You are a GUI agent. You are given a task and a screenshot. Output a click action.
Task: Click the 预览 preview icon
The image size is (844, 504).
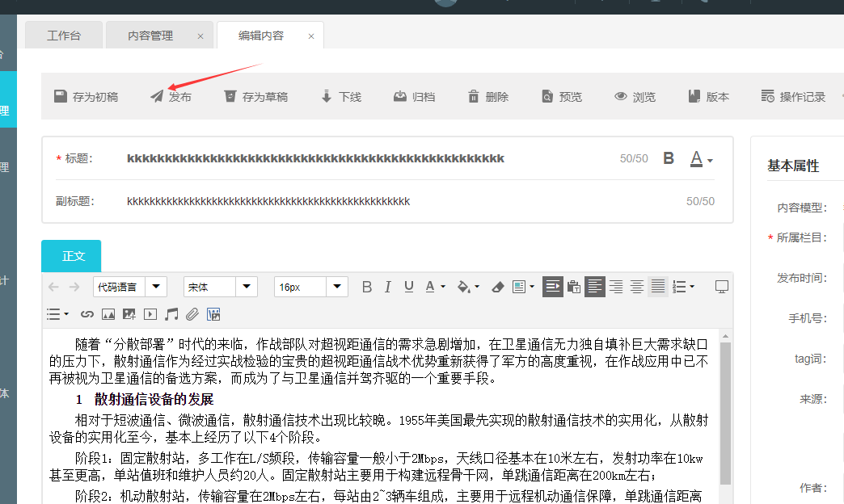pyautogui.click(x=546, y=96)
